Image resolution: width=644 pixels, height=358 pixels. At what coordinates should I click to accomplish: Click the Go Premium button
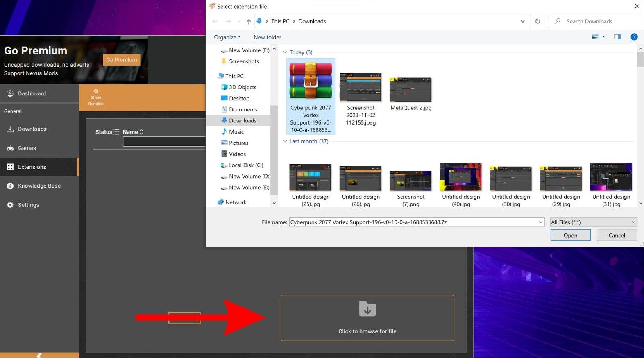point(122,60)
